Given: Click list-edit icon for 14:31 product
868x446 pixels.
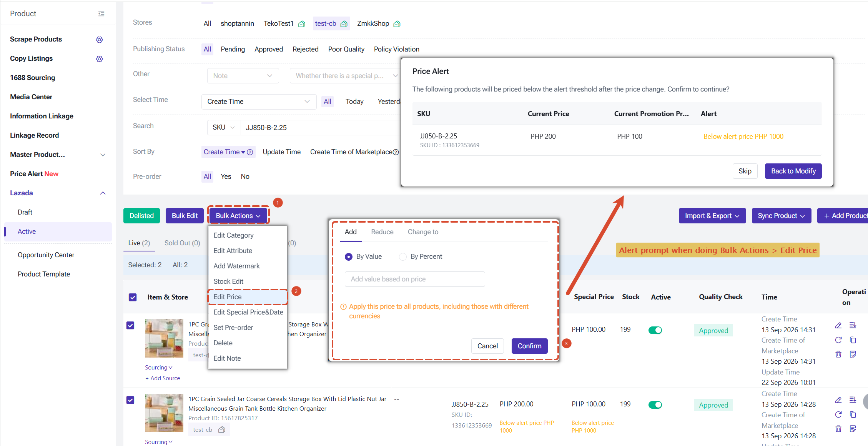Looking at the screenshot, I should coord(853,325).
